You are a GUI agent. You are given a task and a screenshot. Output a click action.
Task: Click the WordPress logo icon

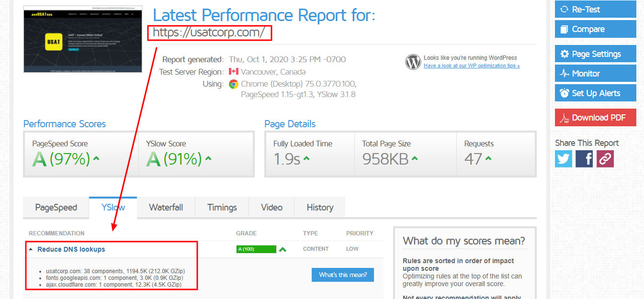(413, 62)
